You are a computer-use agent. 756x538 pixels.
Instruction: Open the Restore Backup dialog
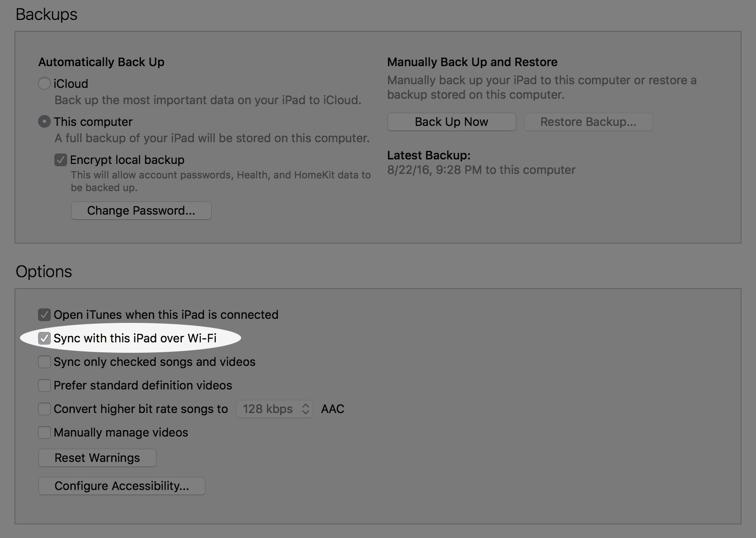click(588, 121)
